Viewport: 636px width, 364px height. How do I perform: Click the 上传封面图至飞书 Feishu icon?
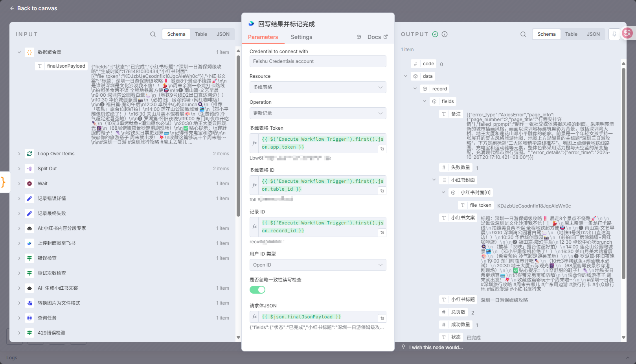coord(29,243)
